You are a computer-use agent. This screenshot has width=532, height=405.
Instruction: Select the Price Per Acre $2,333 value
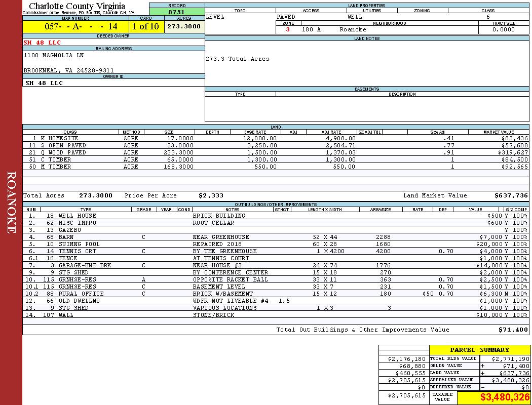pos(211,195)
